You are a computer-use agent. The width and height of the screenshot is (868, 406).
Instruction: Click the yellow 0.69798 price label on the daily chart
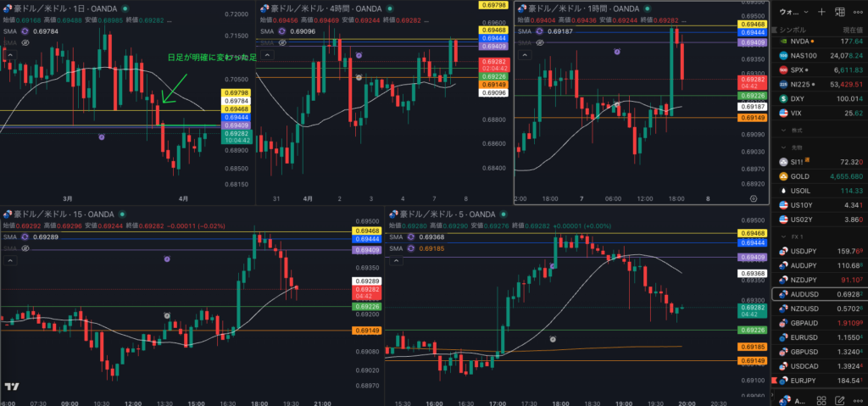(x=236, y=92)
